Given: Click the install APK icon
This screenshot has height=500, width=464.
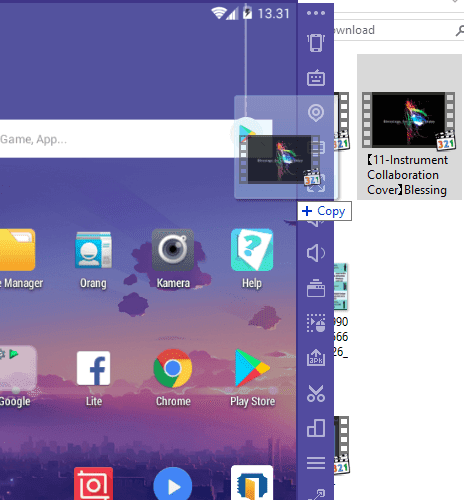Looking at the screenshot, I should coord(316,358).
